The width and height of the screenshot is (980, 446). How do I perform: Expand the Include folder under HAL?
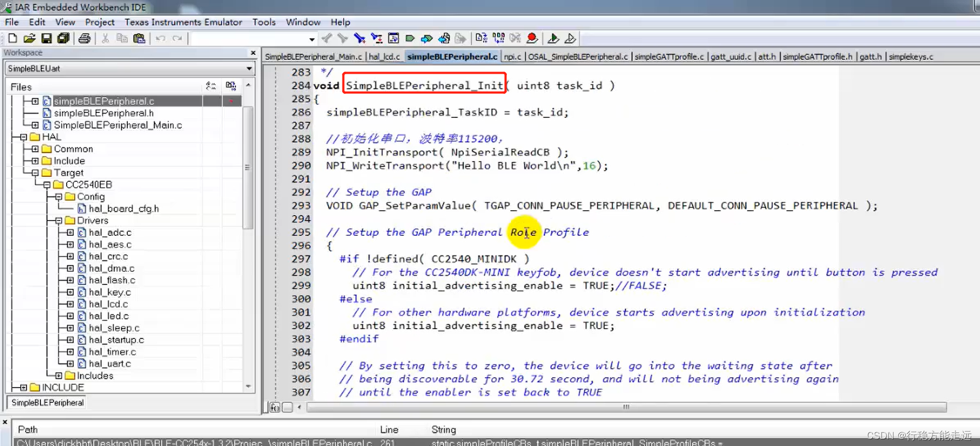[x=35, y=161]
